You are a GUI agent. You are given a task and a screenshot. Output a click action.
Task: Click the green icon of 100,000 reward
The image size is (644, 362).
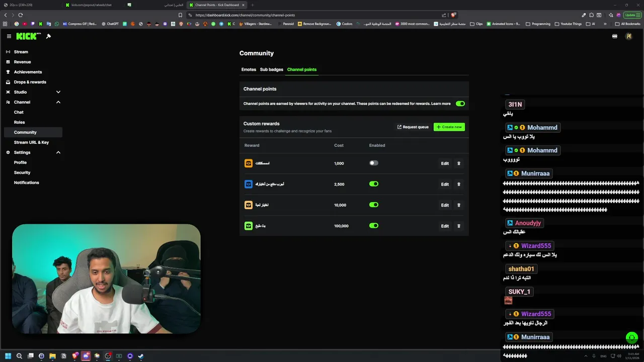249,226
